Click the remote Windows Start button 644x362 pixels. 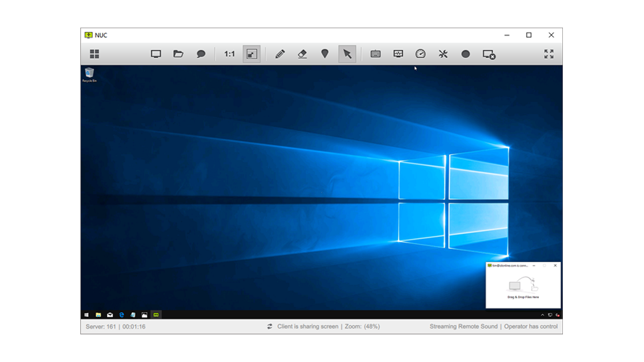87,315
